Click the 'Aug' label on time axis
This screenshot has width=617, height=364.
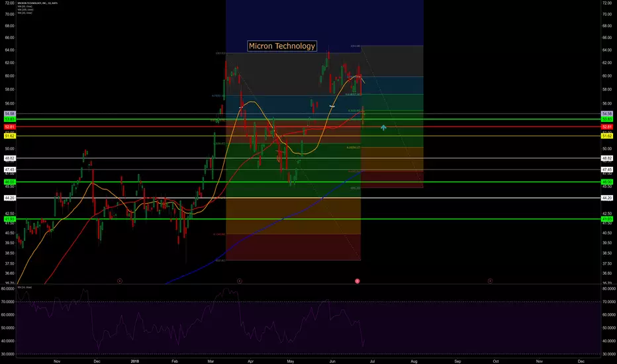click(x=414, y=361)
